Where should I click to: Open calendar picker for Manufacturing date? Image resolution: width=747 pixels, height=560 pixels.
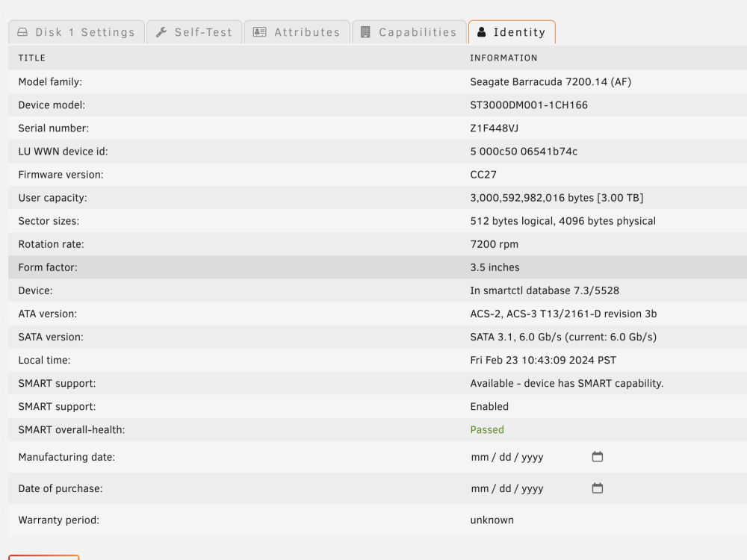point(598,457)
